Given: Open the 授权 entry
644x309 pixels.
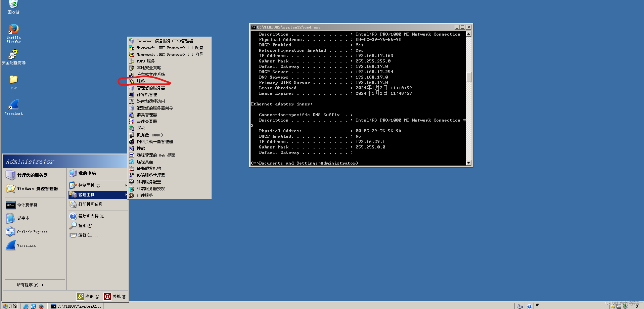Looking at the screenshot, I should click(170, 128).
